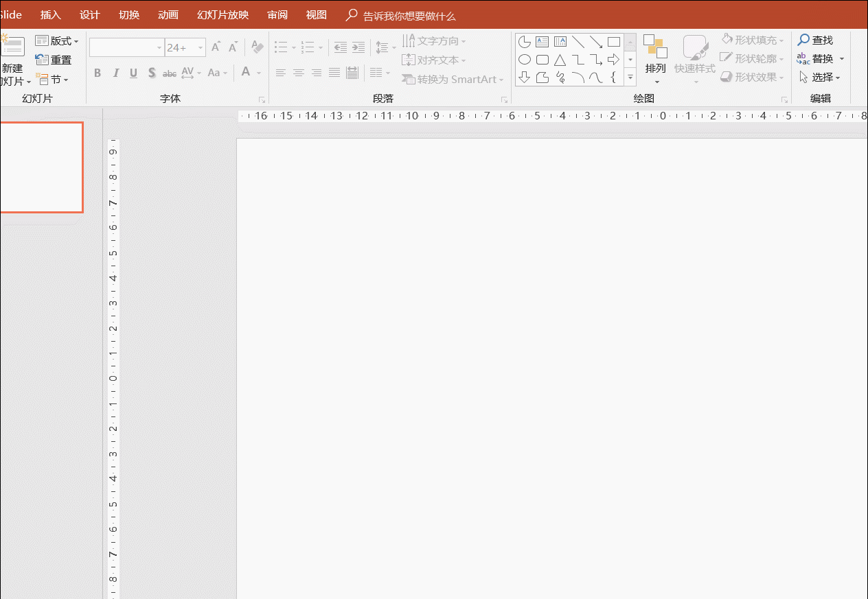Click the Find (查找) magnifier icon

coord(803,40)
